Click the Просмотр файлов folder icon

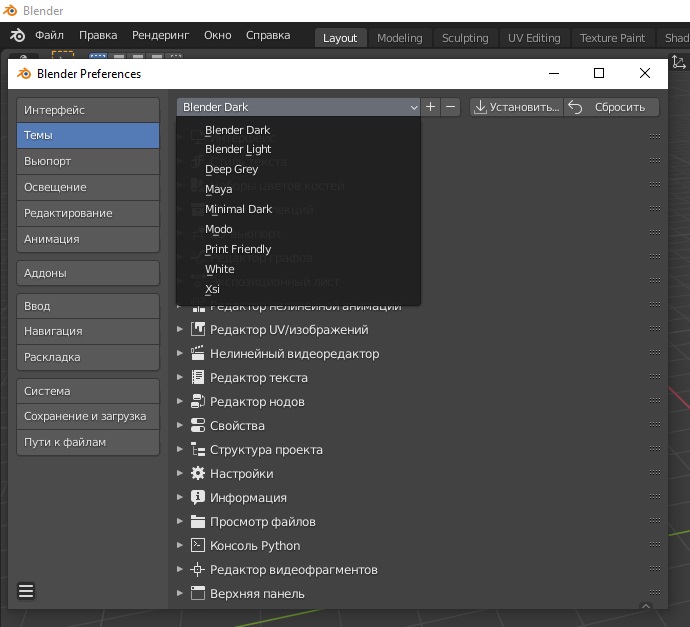(x=198, y=522)
